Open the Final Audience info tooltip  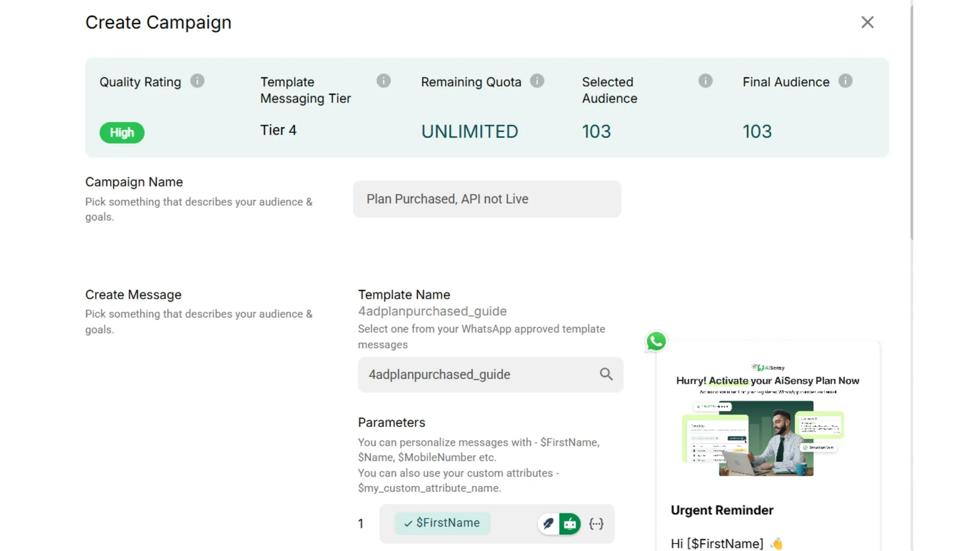846,81
